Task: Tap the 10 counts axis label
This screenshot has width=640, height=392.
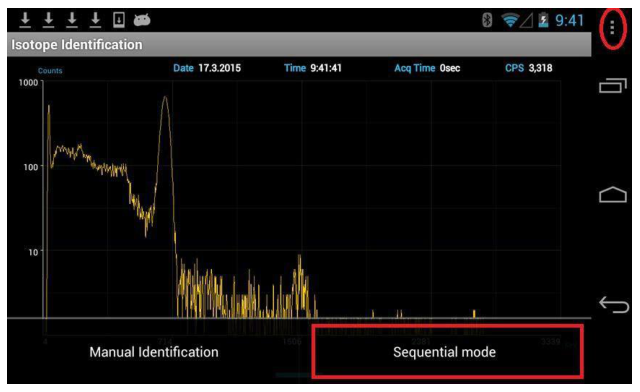Action: tap(33, 252)
